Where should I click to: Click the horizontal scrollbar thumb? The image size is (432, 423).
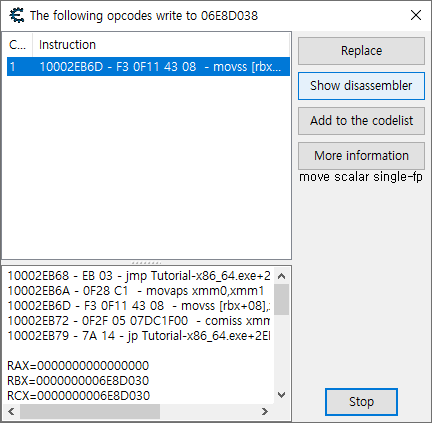tap(90, 411)
